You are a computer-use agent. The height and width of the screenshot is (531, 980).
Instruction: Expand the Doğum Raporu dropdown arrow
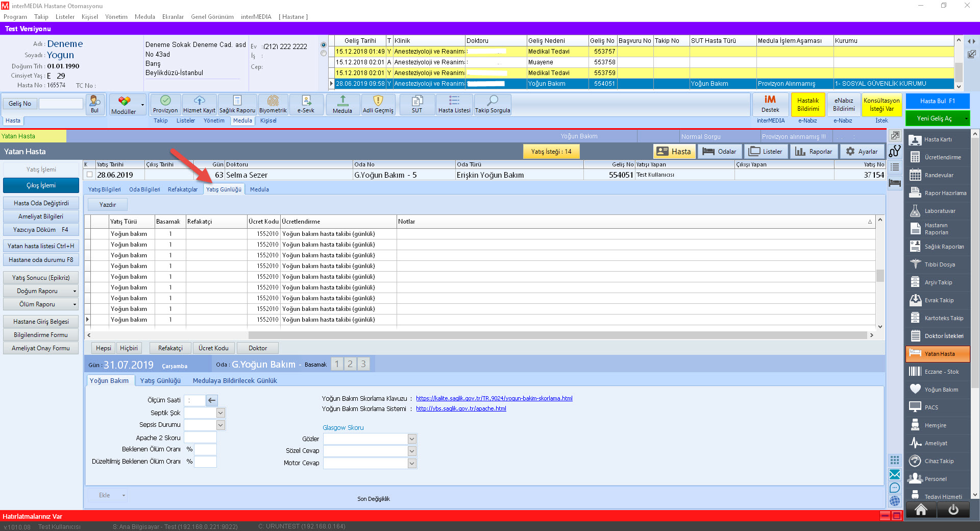75,291
